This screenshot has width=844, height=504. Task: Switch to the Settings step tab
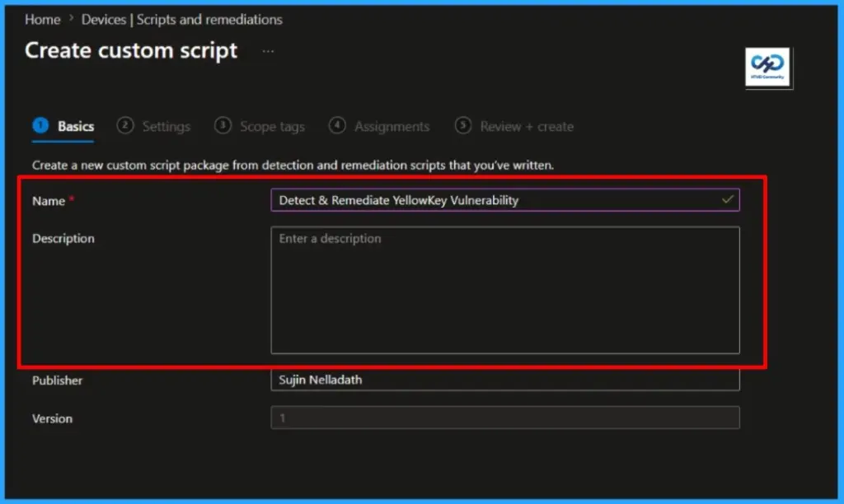[154, 126]
